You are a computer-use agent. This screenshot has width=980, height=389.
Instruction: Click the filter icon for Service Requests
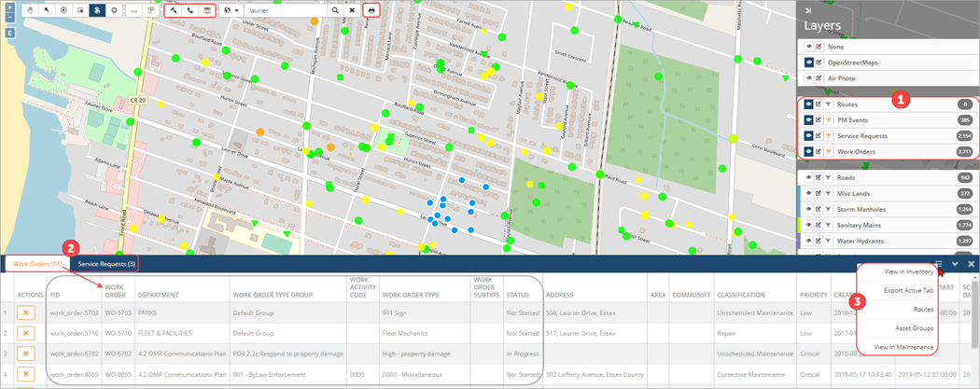pos(828,135)
